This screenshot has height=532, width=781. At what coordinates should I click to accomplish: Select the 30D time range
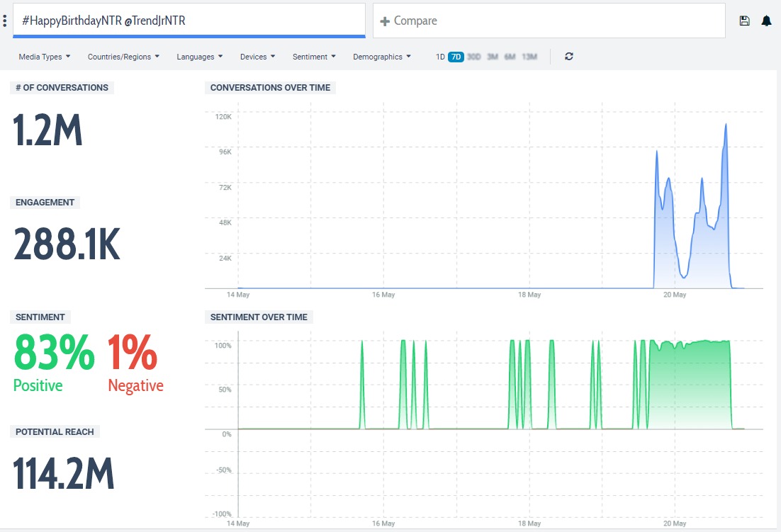coord(474,57)
